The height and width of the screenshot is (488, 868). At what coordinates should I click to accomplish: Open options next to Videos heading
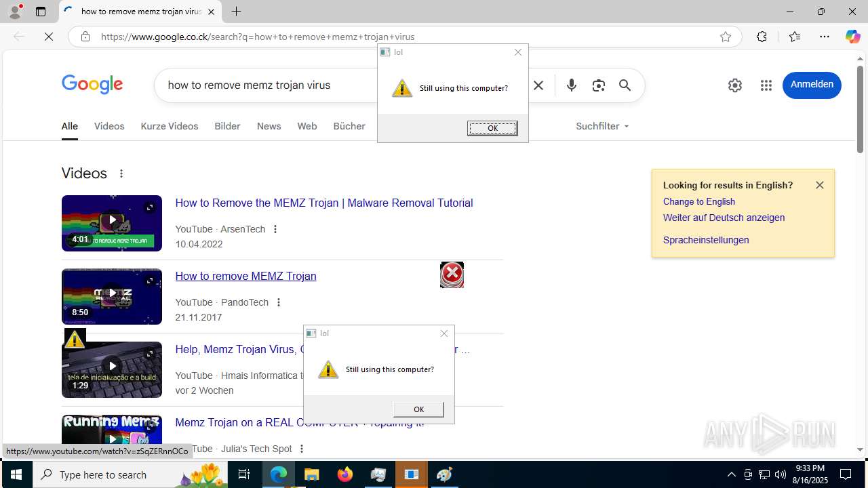[x=121, y=174]
